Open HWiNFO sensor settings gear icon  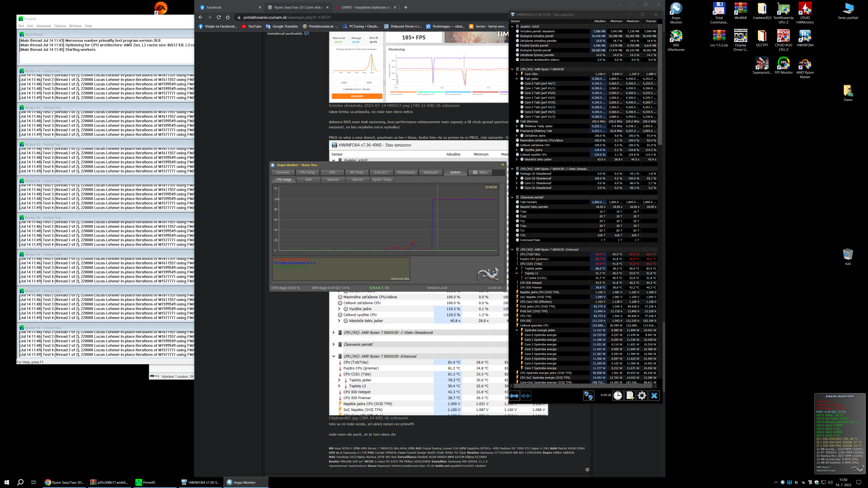[x=642, y=396]
